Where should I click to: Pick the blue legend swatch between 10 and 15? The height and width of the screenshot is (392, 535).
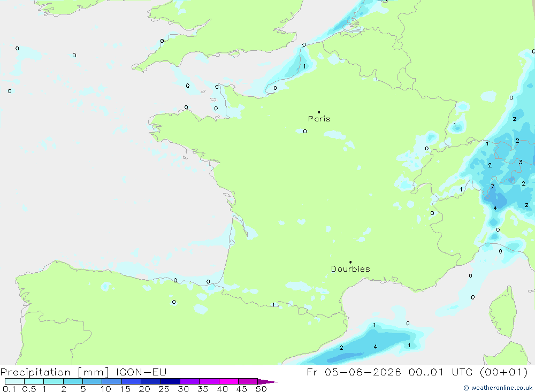click(112, 381)
